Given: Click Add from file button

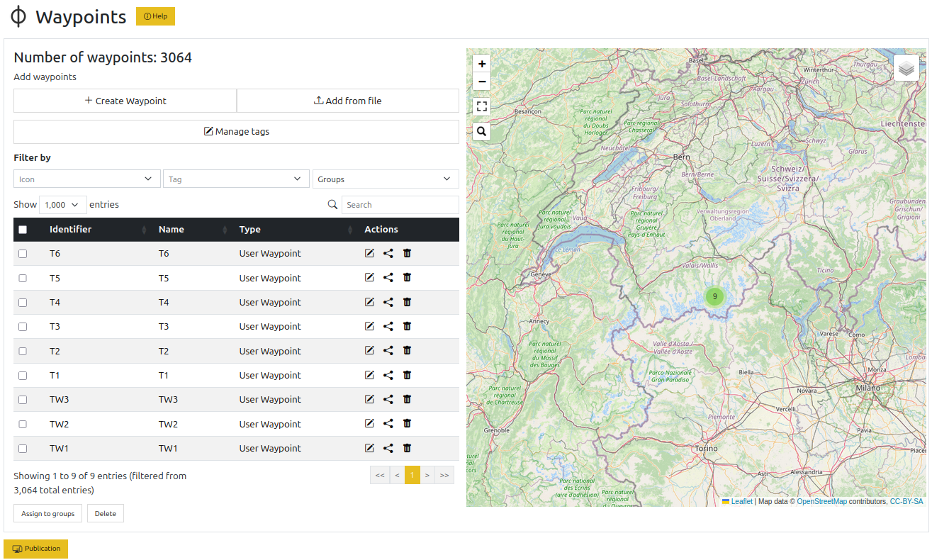Looking at the screenshot, I should click(348, 101).
